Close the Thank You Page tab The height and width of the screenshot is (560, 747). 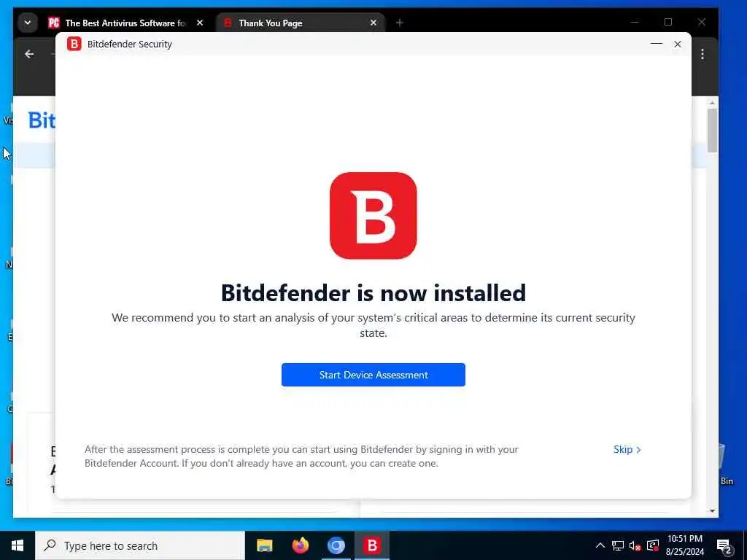click(373, 23)
